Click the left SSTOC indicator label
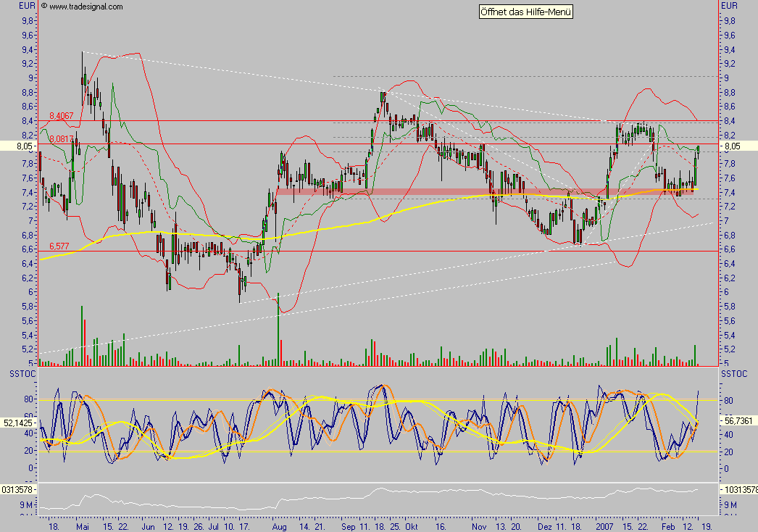The image size is (758, 532). (x=19, y=373)
